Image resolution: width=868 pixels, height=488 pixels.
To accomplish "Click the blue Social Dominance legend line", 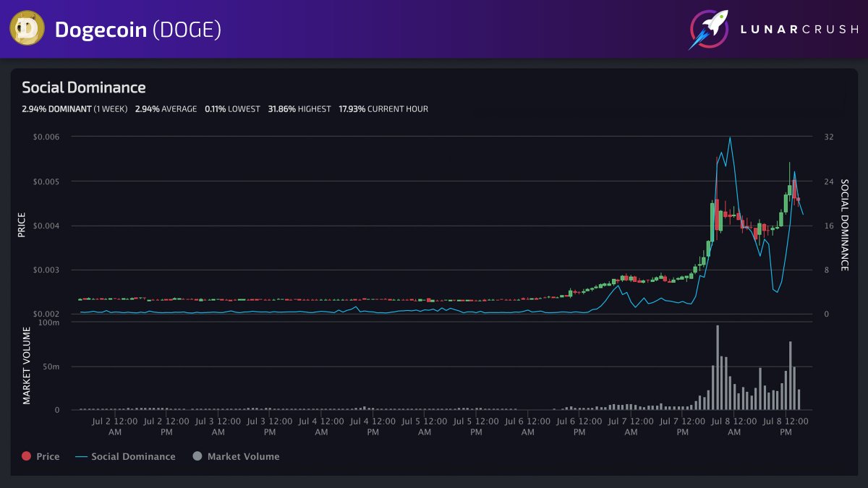I will pyautogui.click(x=81, y=456).
